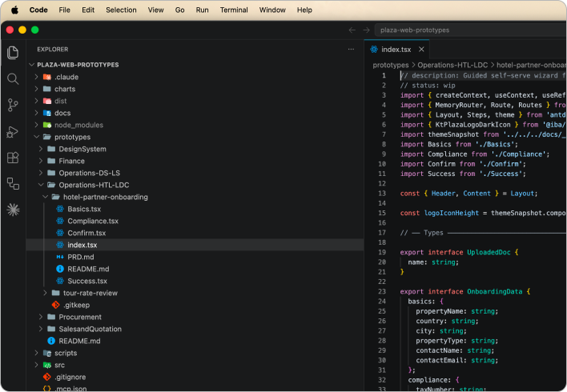Screen dimensions: 567x392
Task: Open the Run and Debug view icon
Action: click(13, 131)
